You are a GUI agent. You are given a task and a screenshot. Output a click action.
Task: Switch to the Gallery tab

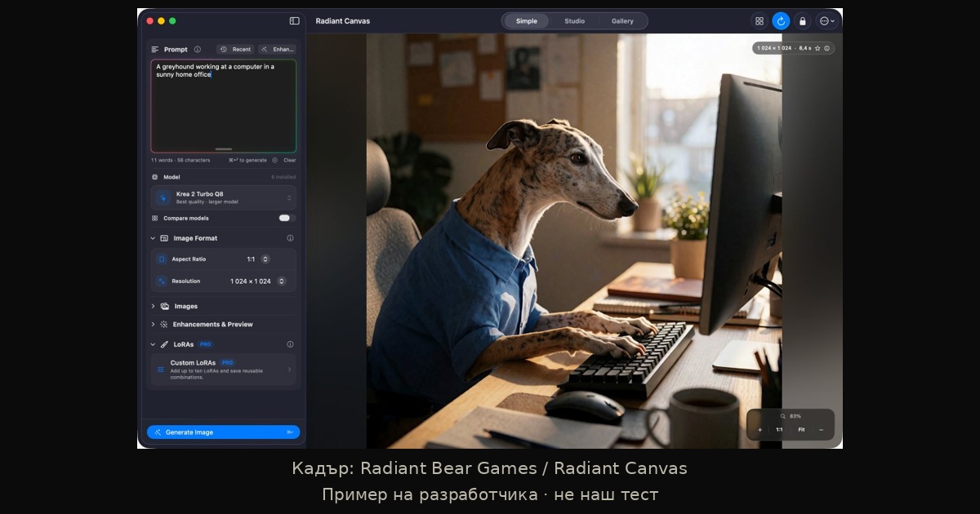point(622,21)
